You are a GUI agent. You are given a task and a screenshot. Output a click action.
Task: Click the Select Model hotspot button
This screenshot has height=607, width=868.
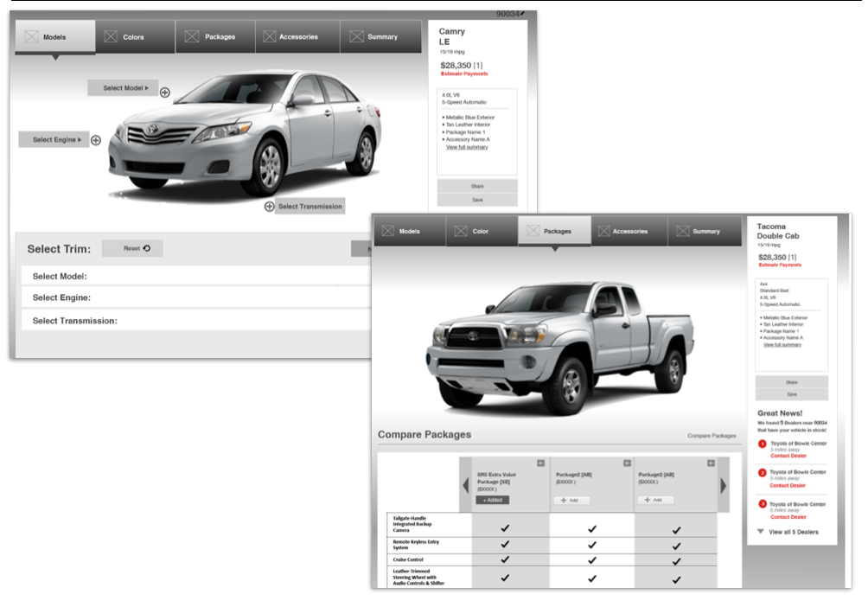[123, 88]
